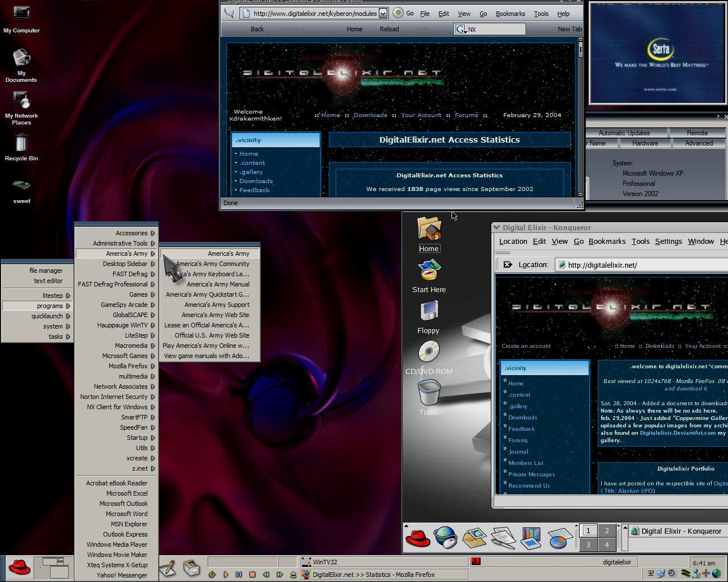This screenshot has height=582, width=728.
Task: Click the red hat start button in Windows taskbar
Action: (19, 568)
